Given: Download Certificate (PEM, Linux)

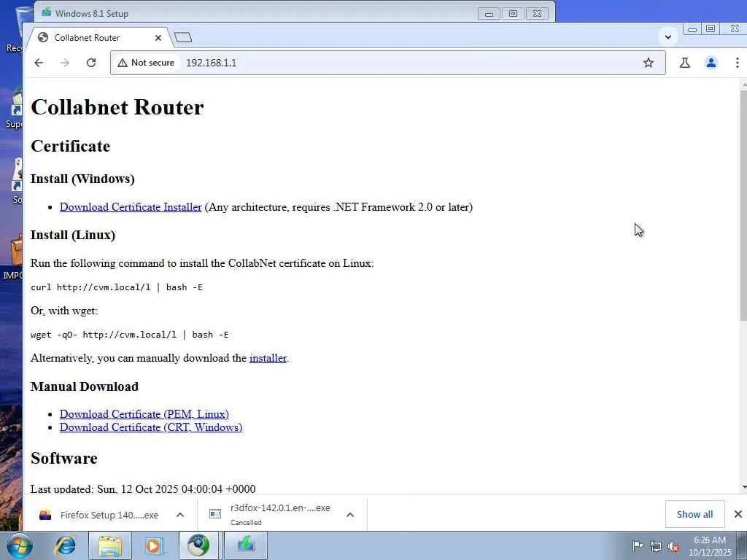Looking at the screenshot, I should (x=144, y=414).
